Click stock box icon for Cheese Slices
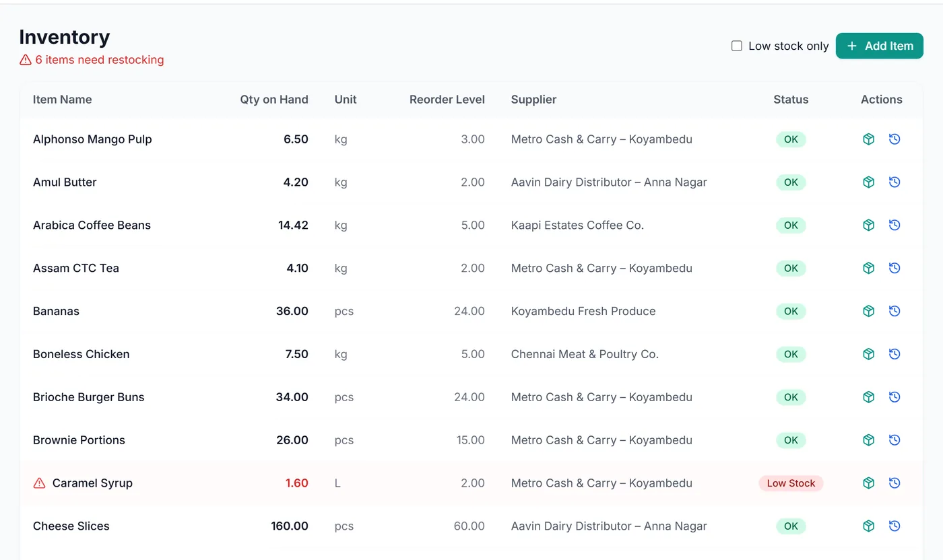The height and width of the screenshot is (560, 943). click(x=869, y=526)
